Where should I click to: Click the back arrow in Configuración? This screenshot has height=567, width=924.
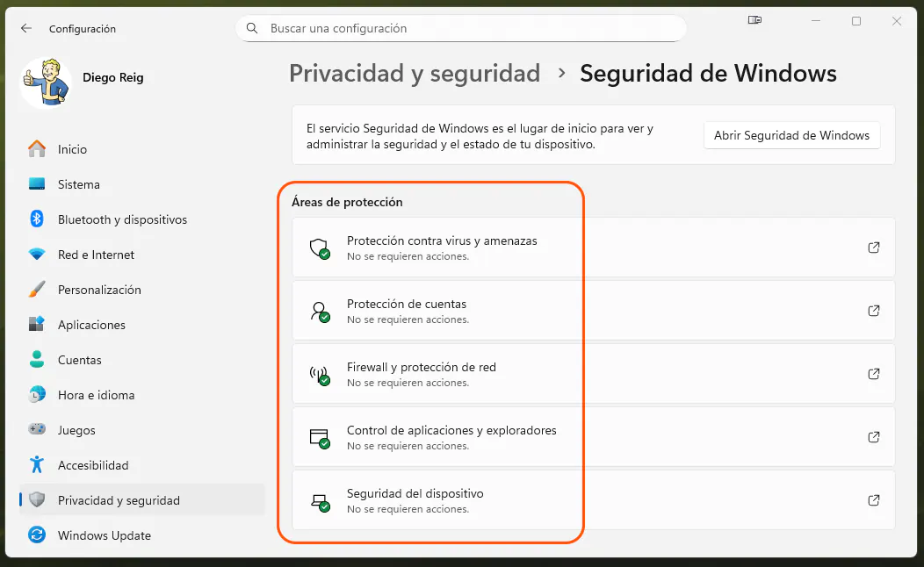coord(26,28)
